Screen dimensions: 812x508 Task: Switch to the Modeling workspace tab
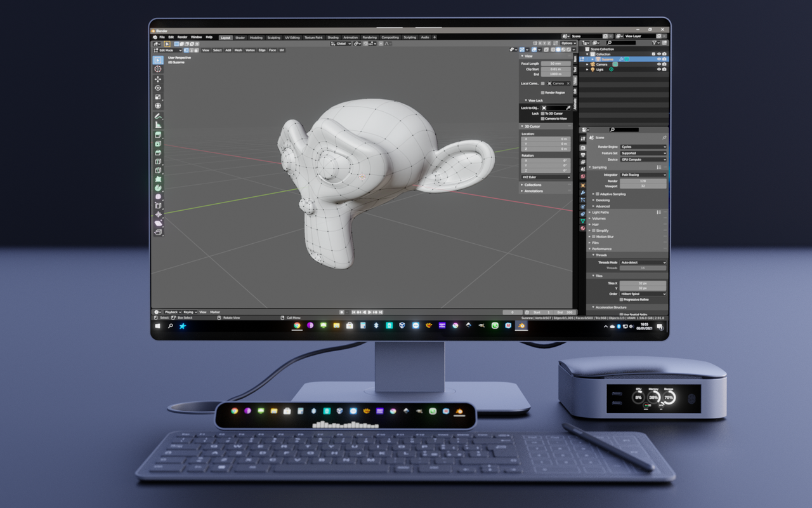[256, 37]
